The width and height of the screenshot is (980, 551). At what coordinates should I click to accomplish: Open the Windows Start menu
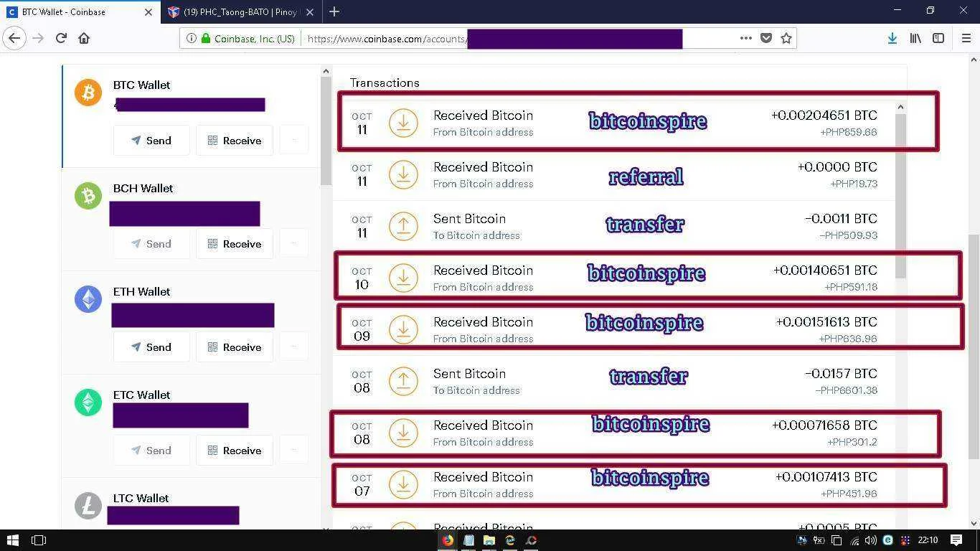(12, 540)
